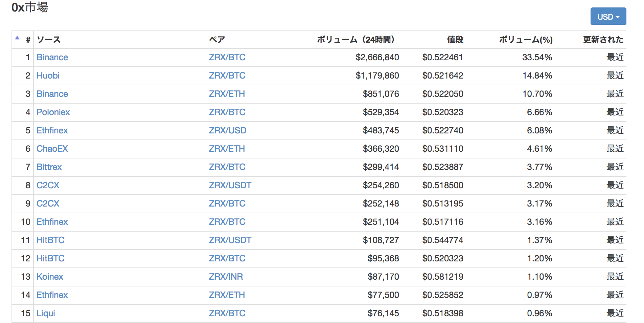
Task: Open ZRX/INR pair for Koinex
Action: 226,277
